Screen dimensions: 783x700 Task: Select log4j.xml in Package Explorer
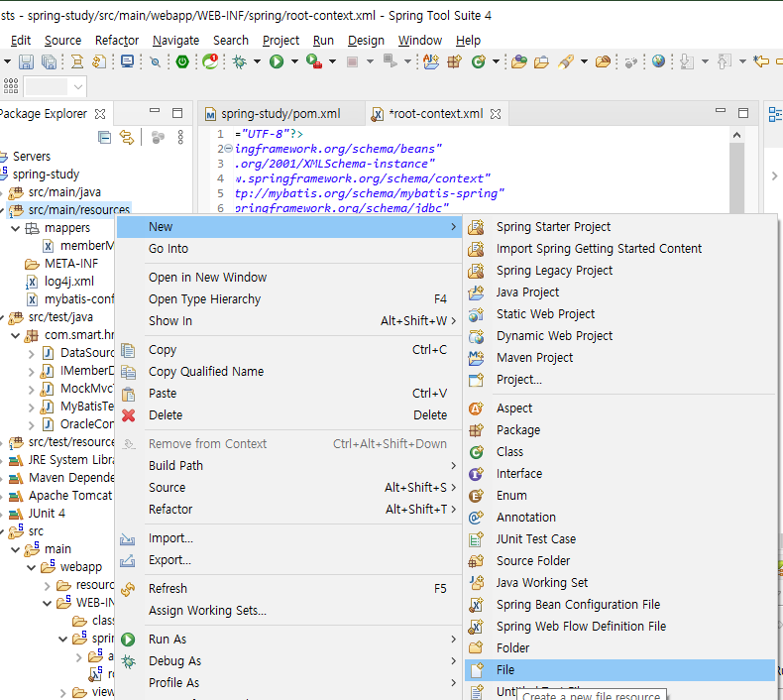point(69,282)
